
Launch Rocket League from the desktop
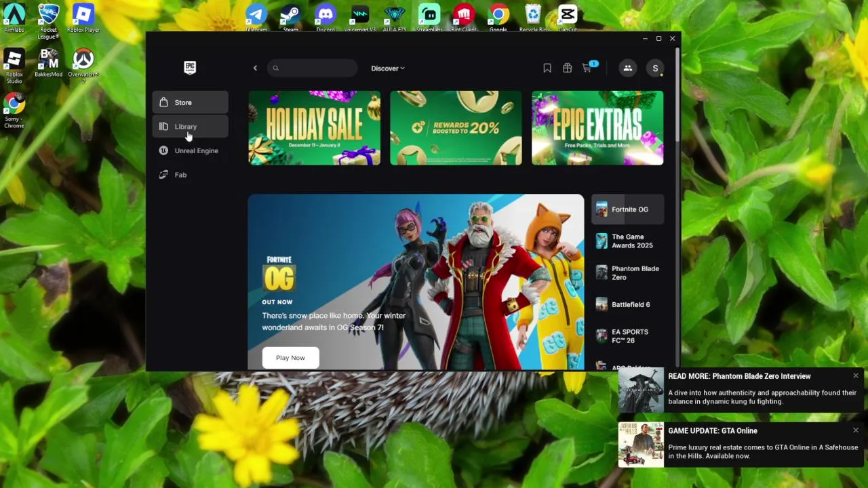48,20
